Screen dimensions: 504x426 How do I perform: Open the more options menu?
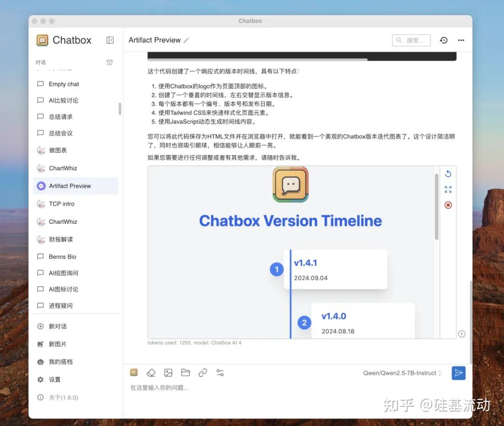coord(461,40)
